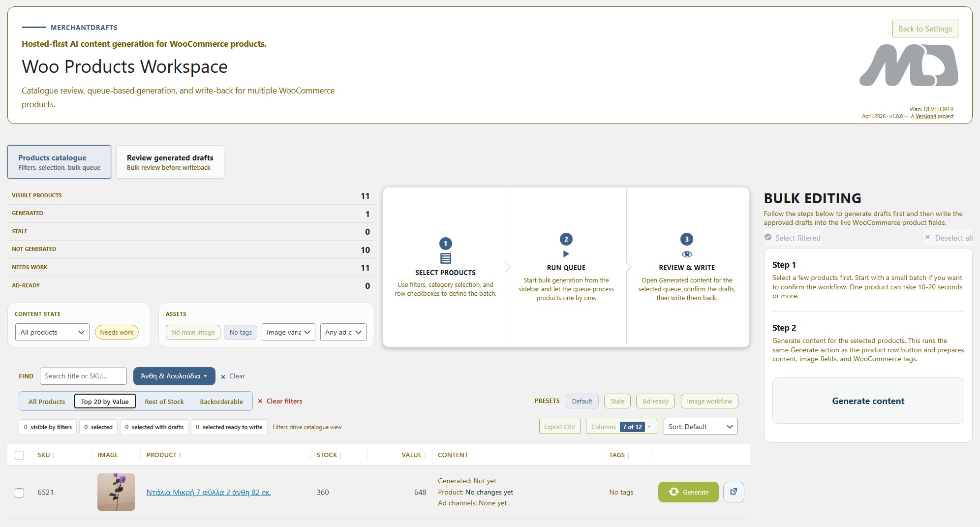Screen dimensions: 980x527
Task: Open the Any ad channel dropdown
Action: [343, 332]
